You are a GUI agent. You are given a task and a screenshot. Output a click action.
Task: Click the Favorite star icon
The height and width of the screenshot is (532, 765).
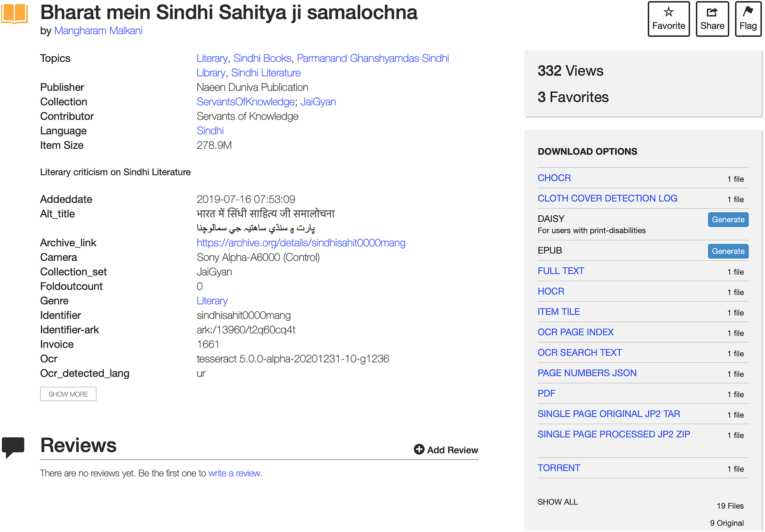[668, 12]
